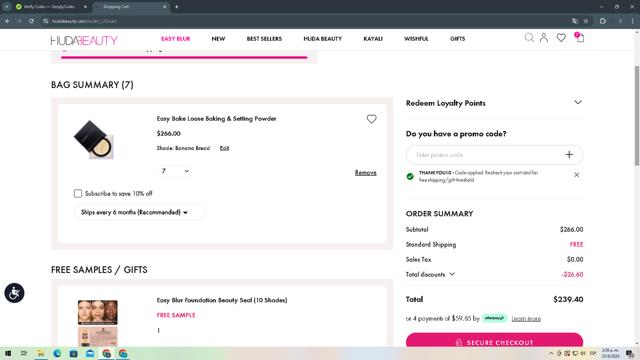Open the Mail app from taskbar

click(x=90, y=353)
